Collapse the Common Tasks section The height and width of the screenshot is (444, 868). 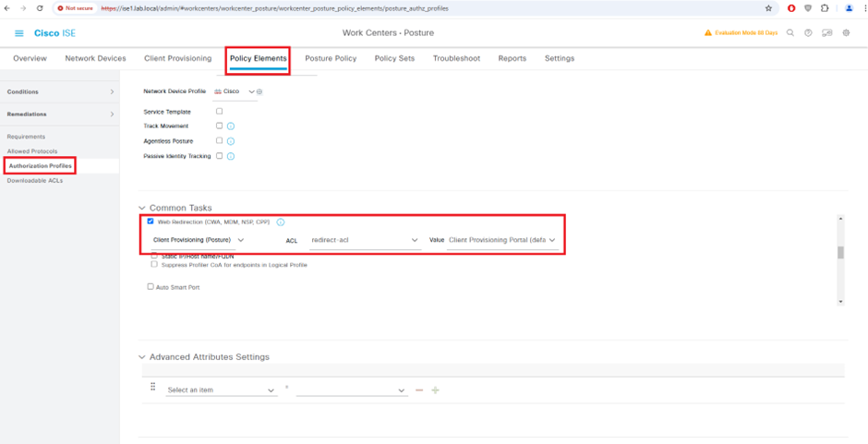[x=142, y=209]
